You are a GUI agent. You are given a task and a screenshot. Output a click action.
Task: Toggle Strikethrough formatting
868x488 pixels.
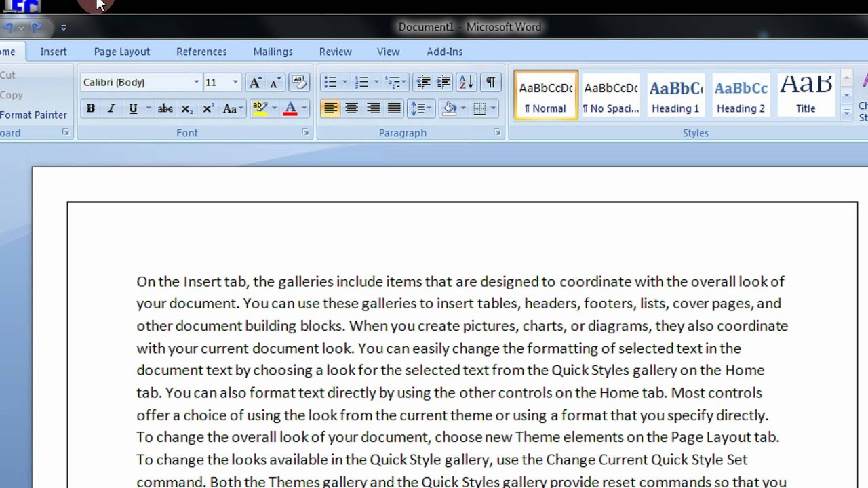(165, 108)
